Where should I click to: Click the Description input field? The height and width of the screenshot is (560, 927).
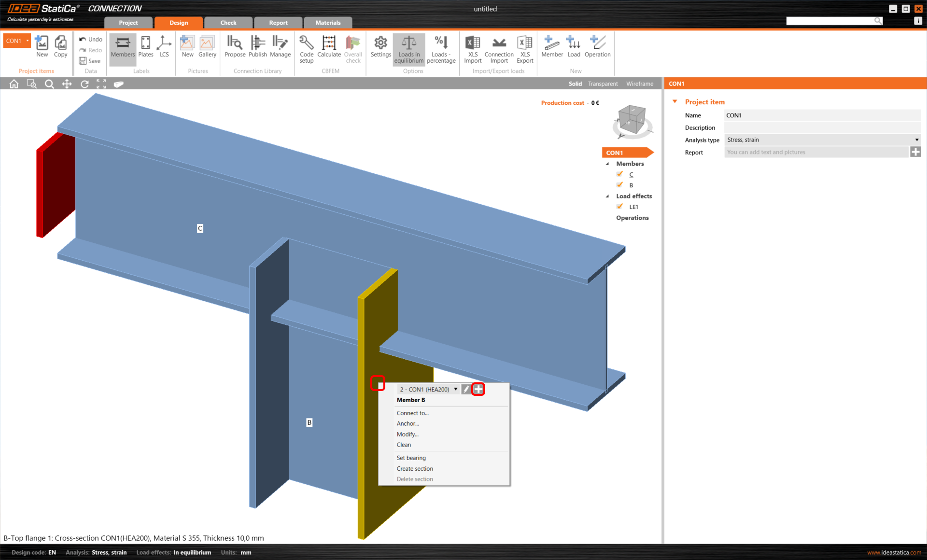tap(822, 128)
